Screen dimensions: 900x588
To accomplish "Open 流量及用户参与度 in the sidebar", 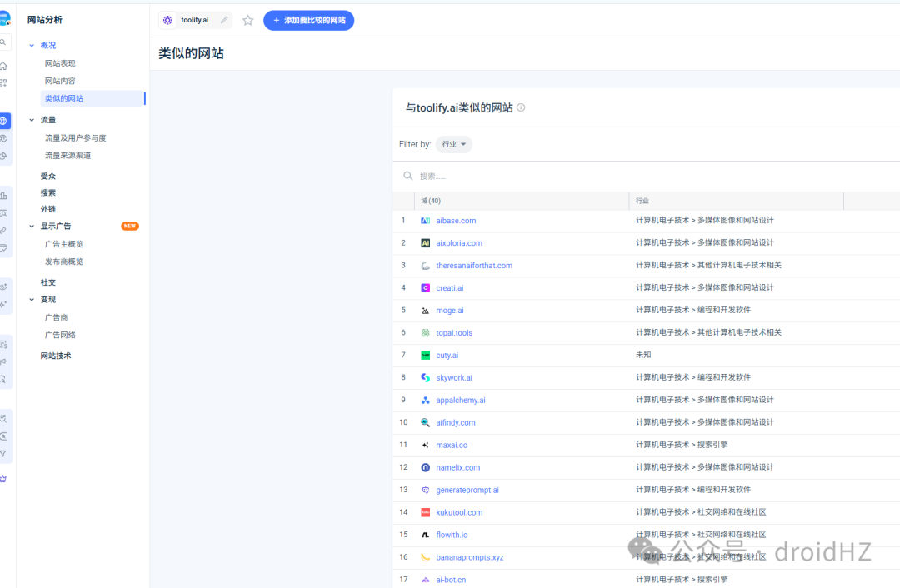I will point(76,137).
